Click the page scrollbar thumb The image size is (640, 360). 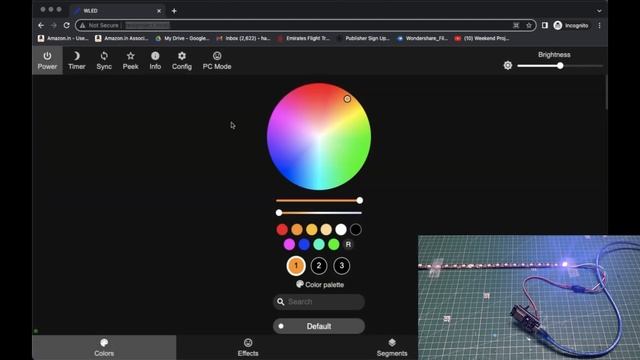point(607,92)
